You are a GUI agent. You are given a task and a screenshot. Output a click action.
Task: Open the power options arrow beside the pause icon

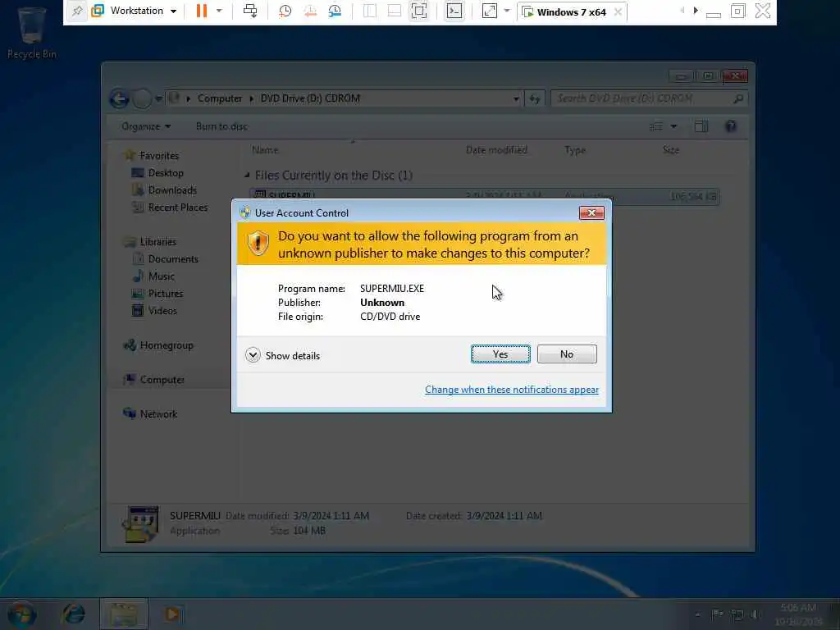click(x=219, y=11)
